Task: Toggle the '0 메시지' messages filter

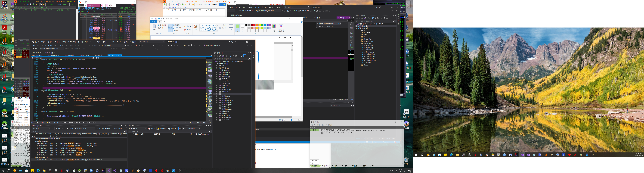Action: [173, 129]
